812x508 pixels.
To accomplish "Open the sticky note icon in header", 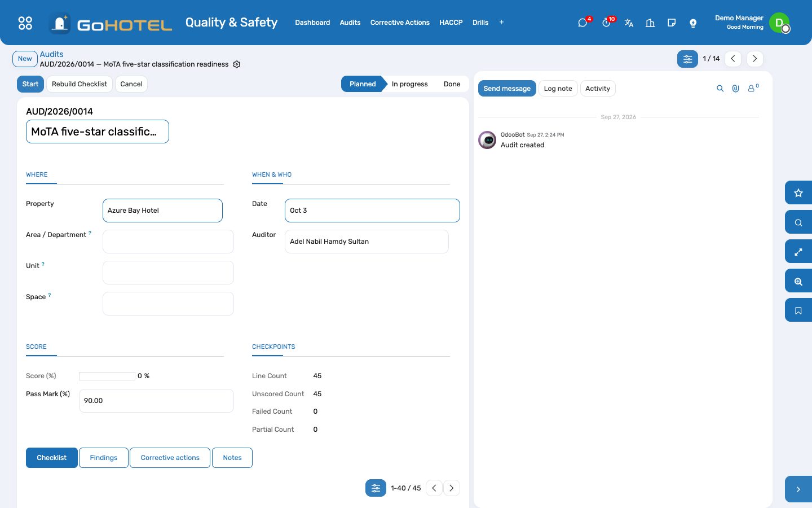I will click(x=672, y=23).
